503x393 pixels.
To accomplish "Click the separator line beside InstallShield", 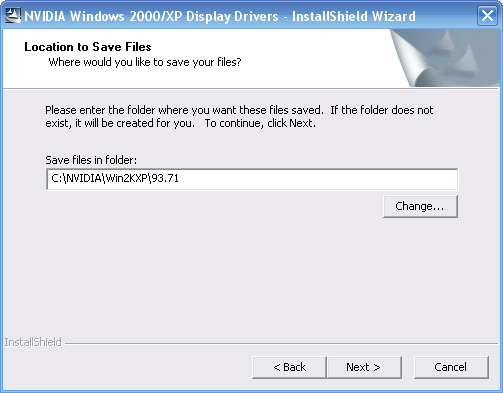I will point(281,343).
